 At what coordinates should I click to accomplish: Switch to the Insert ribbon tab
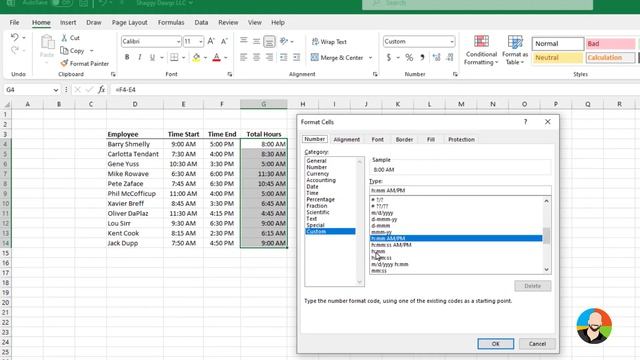68,22
